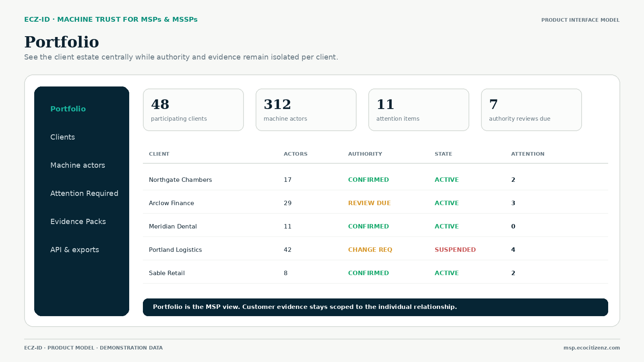Image resolution: width=644 pixels, height=362 pixels.
Task: Click attention count 3 for Arclow Finance
Action: 513,203
